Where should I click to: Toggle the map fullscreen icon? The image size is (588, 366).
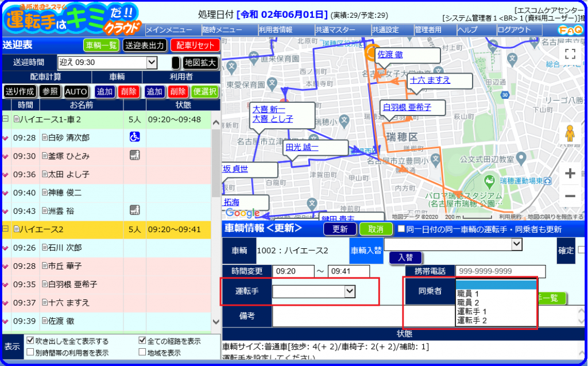570,54
